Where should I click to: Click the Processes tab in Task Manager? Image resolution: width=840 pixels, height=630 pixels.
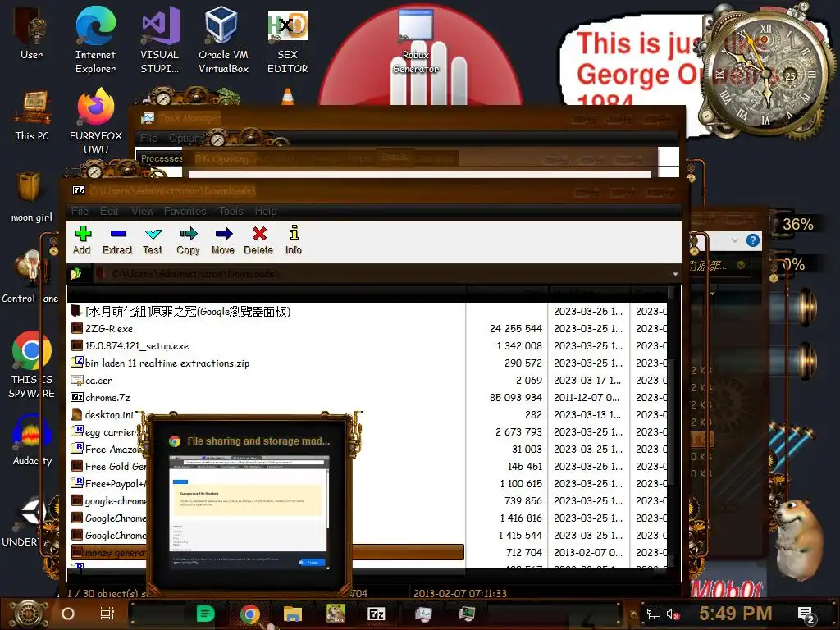tap(162, 158)
